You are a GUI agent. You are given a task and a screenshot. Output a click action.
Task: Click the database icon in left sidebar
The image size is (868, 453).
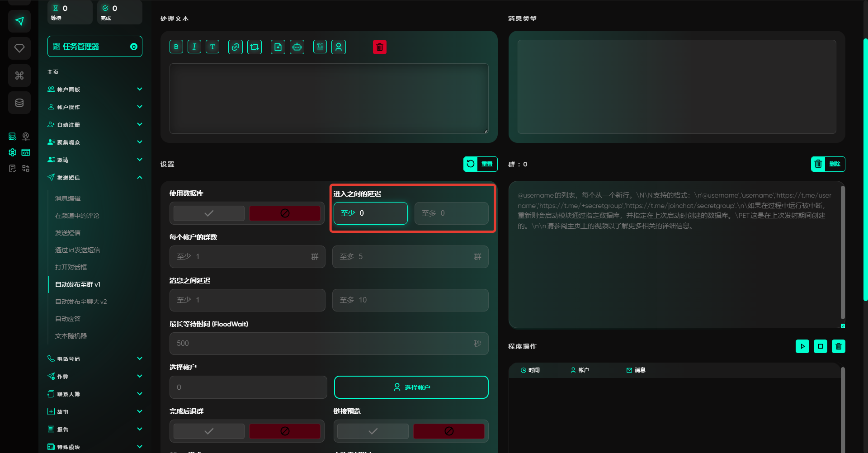(x=19, y=103)
